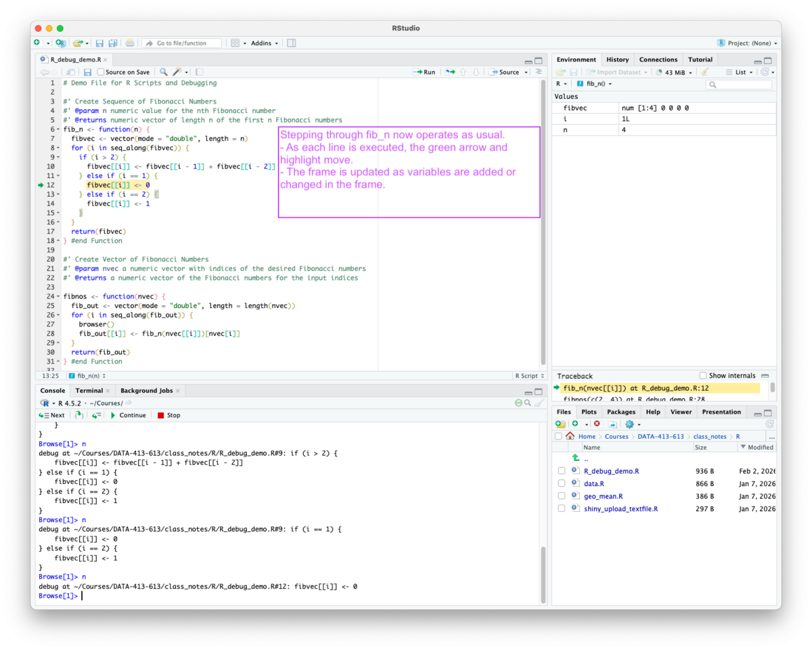The height and width of the screenshot is (650, 812).
Task: Refresh the environment with the refresh icon
Action: pos(765,72)
